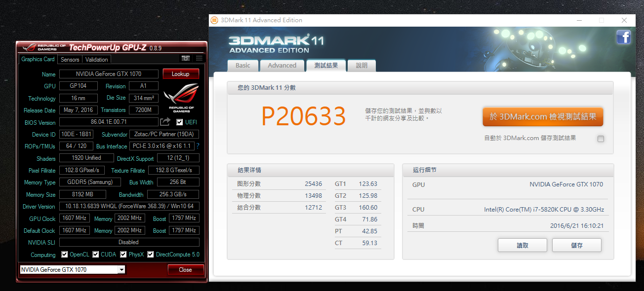Image resolution: width=644 pixels, height=291 pixels.
Task: Select the 測試結果 tab
Action: pos(326,66)
